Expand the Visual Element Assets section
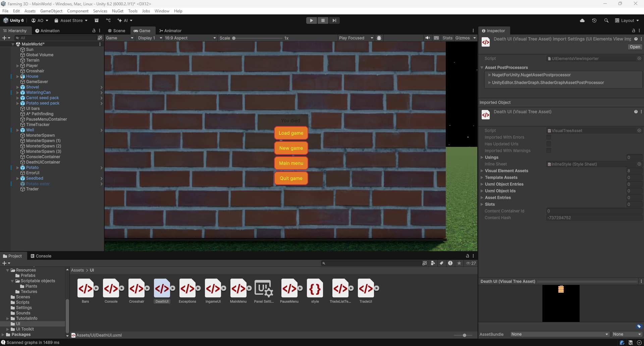644x346 pixels. pyautogui.click(x=482, y=171)
